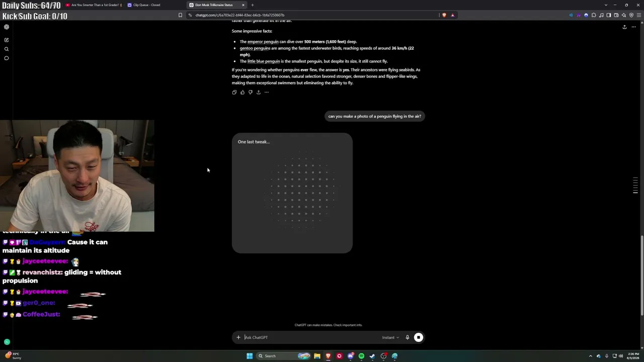The image size is (644, 362).
Task: Close the Elon Musk Trillionaire Status tab
Action: coord(244,5)
